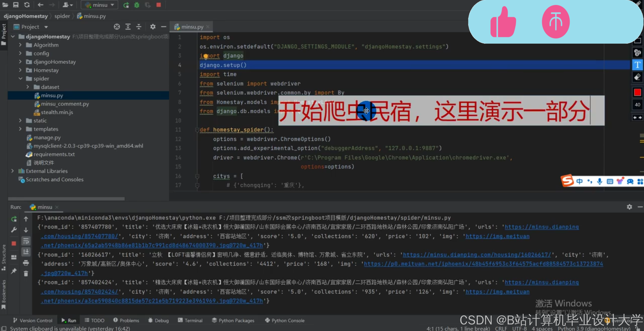
Task: Click the red color swatch on right toolbar
Action: point(637,92)
